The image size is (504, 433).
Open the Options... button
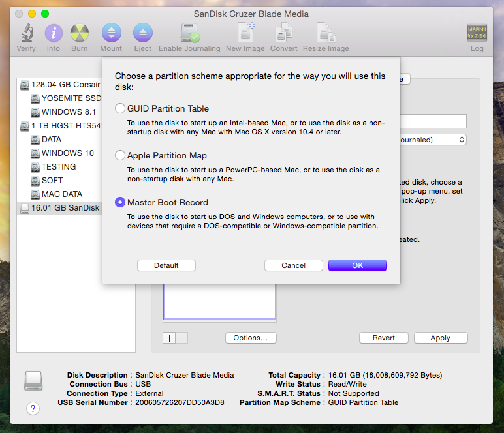251,338
